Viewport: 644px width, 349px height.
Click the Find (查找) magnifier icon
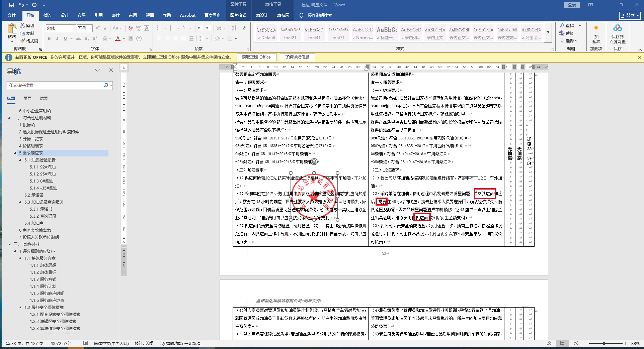pos(562,25)
